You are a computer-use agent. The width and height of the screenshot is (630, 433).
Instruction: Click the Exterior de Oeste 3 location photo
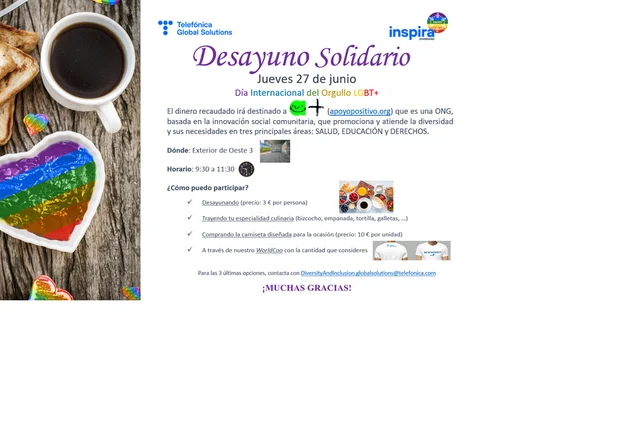tap(275, 151)
